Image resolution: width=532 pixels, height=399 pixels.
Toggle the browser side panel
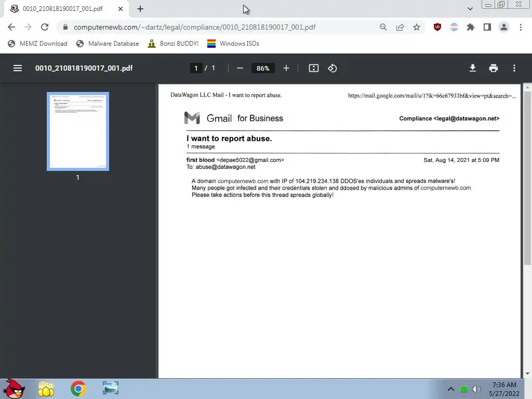point(487,27)
